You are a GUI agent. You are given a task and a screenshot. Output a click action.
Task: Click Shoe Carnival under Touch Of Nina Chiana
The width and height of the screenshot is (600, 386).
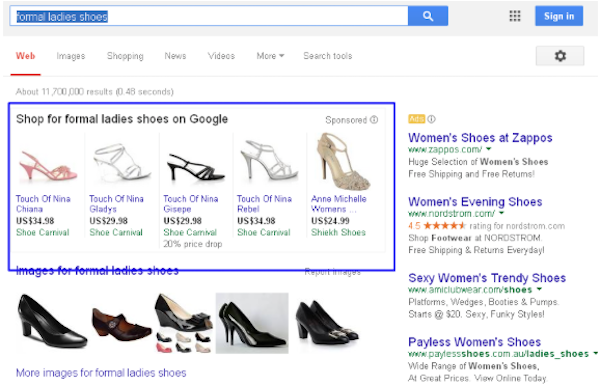click(42, 232)
